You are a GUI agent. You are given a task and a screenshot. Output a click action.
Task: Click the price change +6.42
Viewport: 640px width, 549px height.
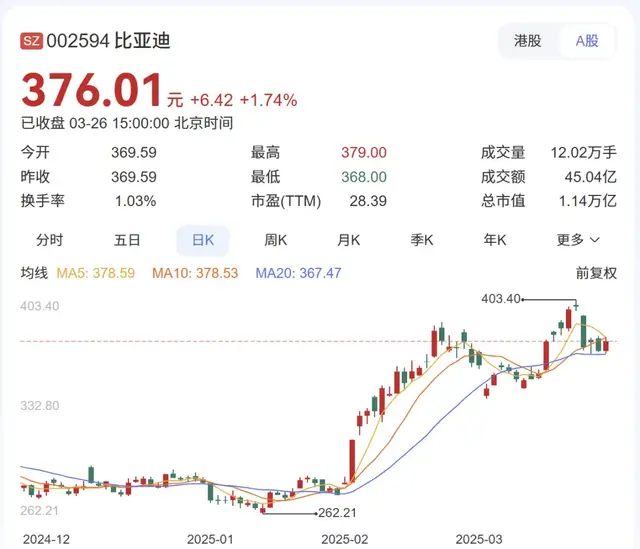211,100
